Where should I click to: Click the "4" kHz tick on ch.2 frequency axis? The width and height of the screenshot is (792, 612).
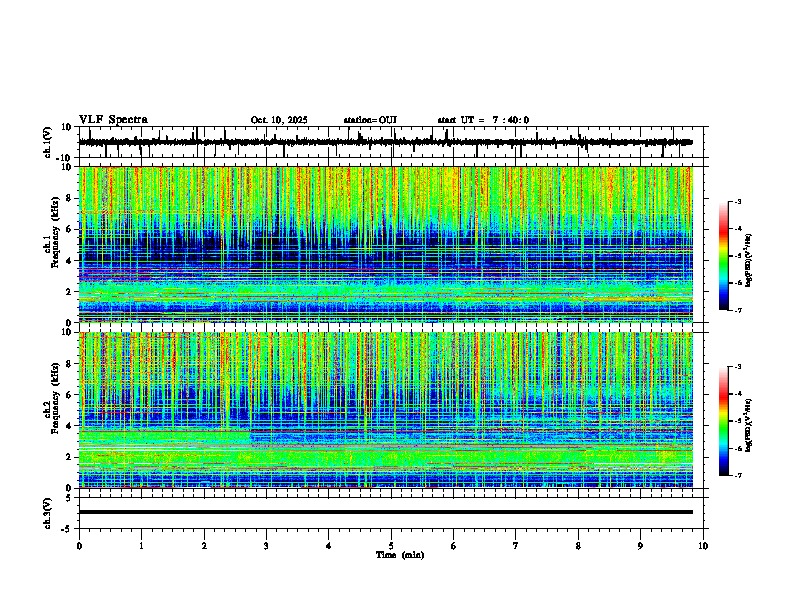tap(69, 426)
